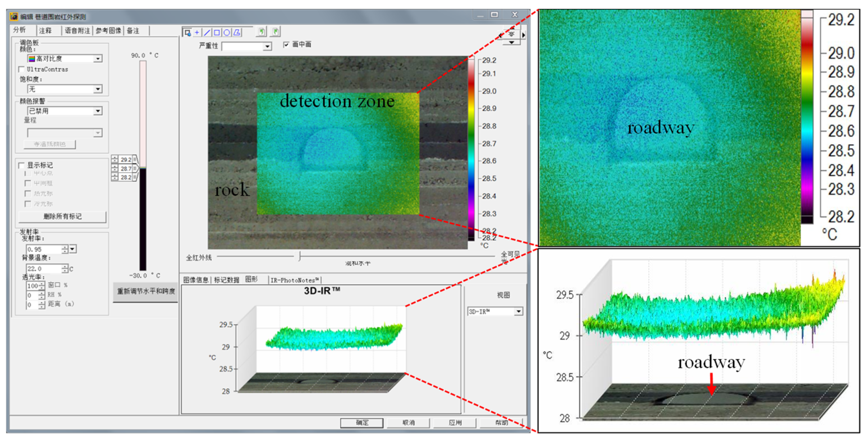The height and width of the screenshot is (443, 868).
Task: Click the rotate image left icon
Action: point(261,32)
